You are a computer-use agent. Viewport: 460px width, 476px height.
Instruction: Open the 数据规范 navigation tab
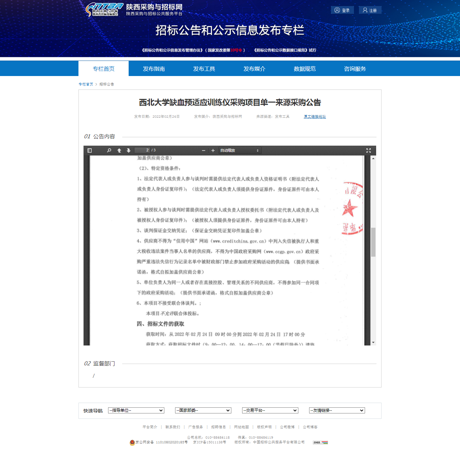pyautogui.click(x=305, y=69)
